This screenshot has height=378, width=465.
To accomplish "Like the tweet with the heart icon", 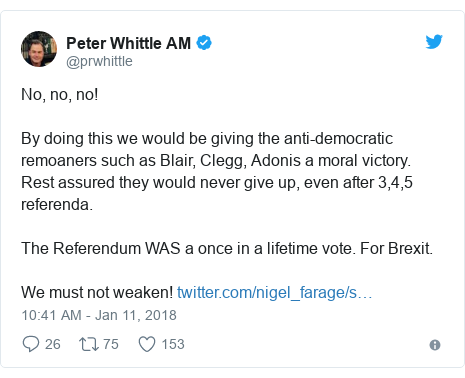I will click(147, 344).
